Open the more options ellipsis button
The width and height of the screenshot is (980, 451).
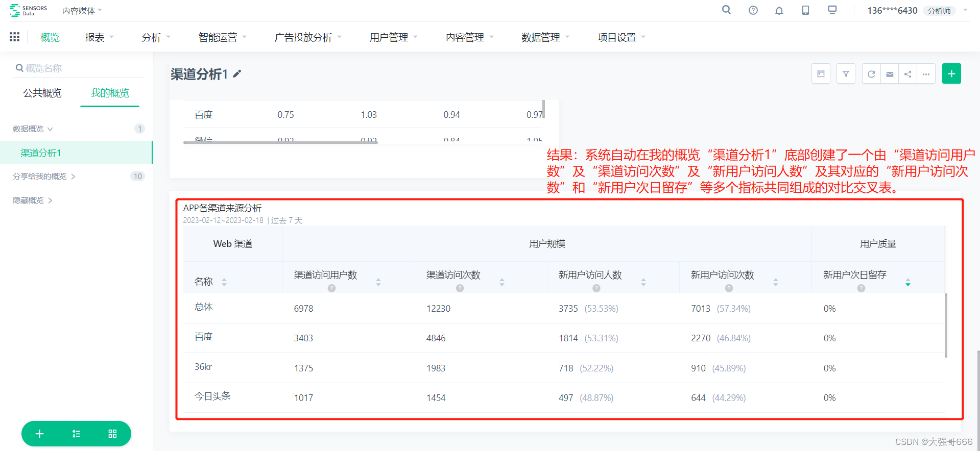tap(926, 74)
